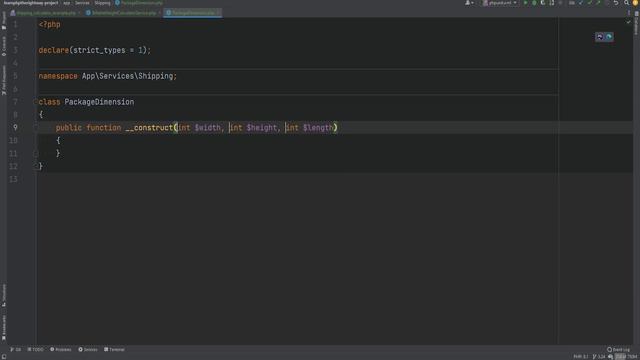This screenshot has width=640, height=360.
Task: Click the fold end marker at line 11
Action: (36, 153)
